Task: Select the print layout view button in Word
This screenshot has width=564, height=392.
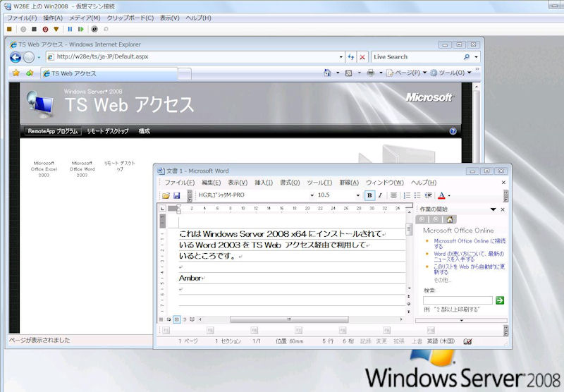Action: pos(177,319)
